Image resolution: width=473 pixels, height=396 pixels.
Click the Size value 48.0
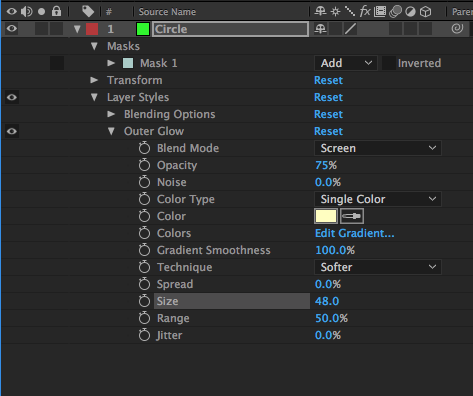click(x=327, y=301)
